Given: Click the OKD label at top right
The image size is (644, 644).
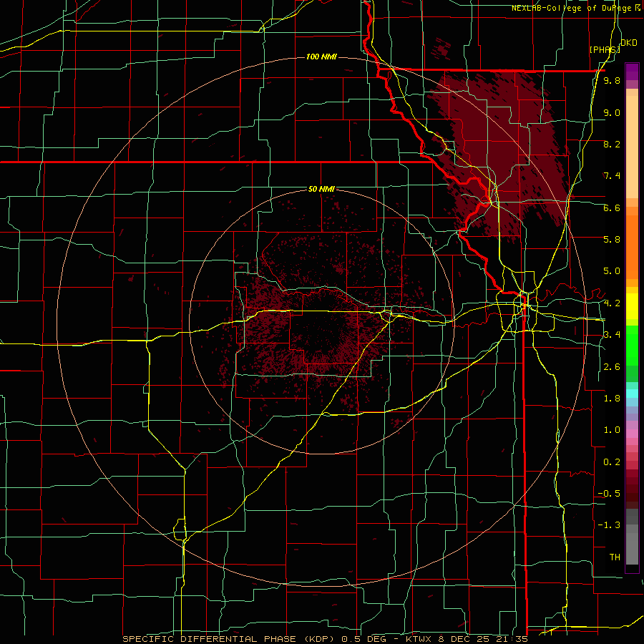Looking at the screenshot, I should [629, 43].
